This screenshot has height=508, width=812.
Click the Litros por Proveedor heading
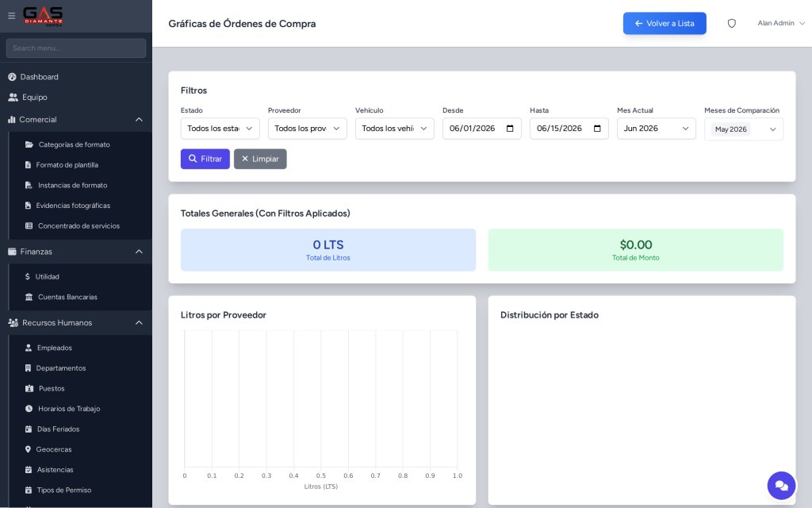(223, 315)
